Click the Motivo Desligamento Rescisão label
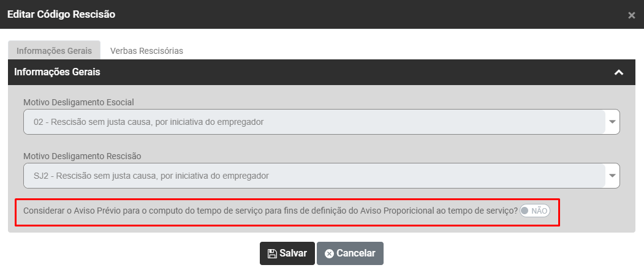Image resolution: width=644 pixels, height=273 pixels. pyautogui.click(x=82, y=155)
